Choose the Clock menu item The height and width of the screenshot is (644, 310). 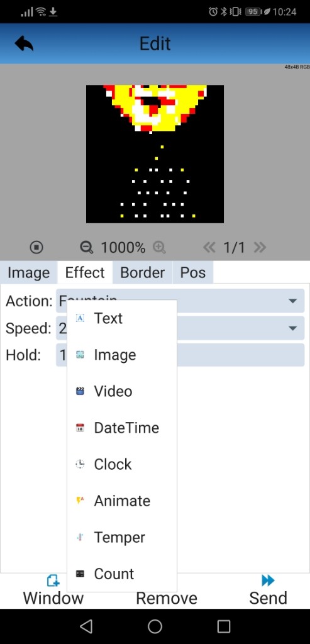pyautogui.click(x=122, y=465)
